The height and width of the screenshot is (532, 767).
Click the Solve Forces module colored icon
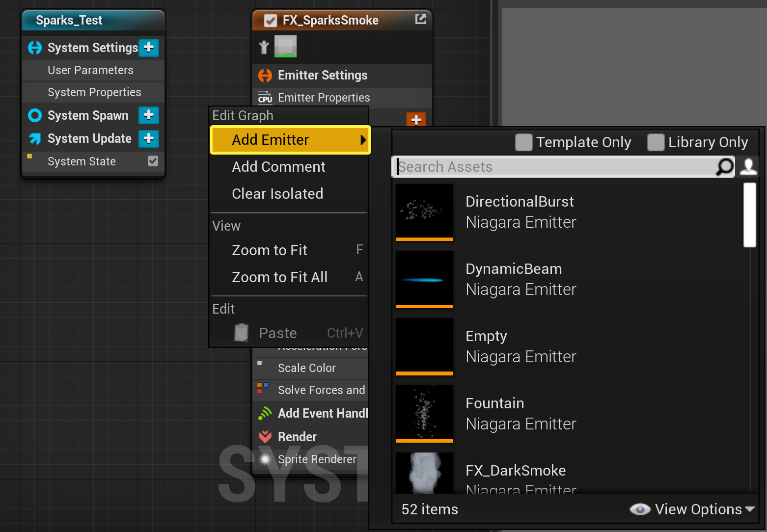(x=263, y=388)
